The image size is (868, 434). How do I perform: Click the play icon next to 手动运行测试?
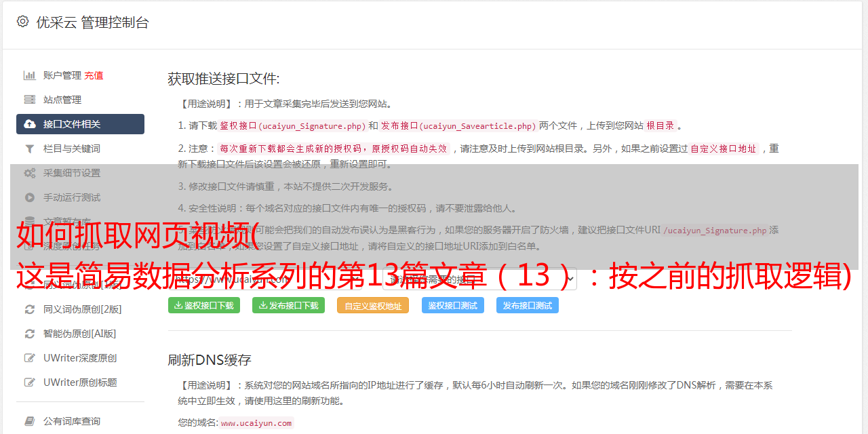pos(30,197)
